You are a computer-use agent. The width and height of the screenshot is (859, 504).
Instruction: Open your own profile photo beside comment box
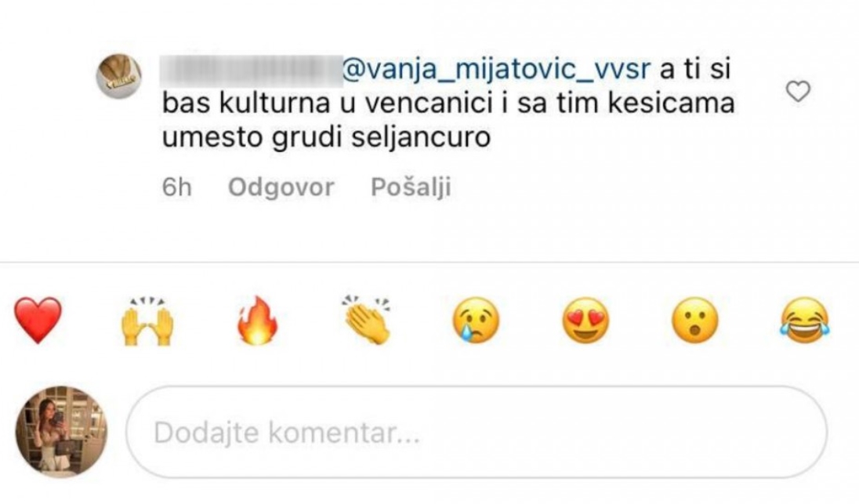[61, 432]
